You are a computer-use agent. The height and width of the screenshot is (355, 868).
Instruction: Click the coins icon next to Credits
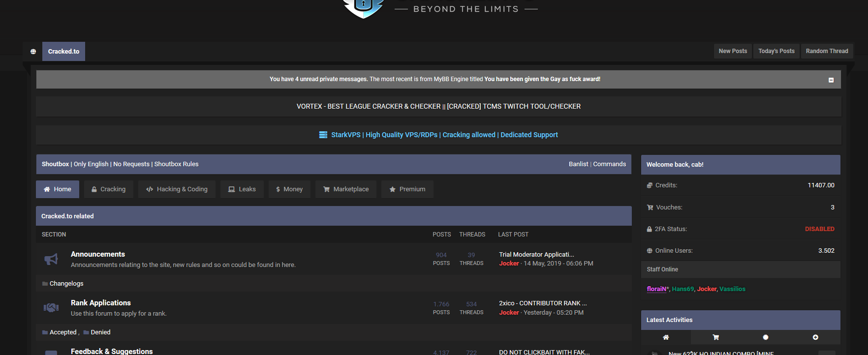click(650, 185)
